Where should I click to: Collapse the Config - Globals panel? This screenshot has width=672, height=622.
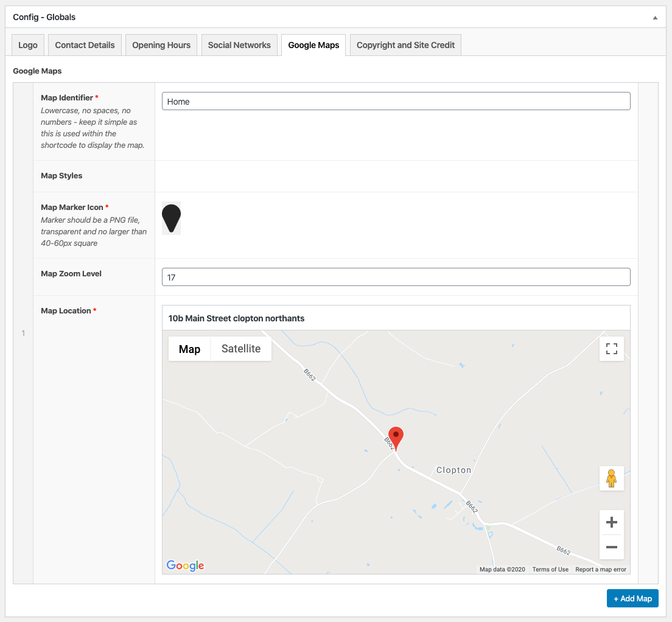(x=655, y=18)
